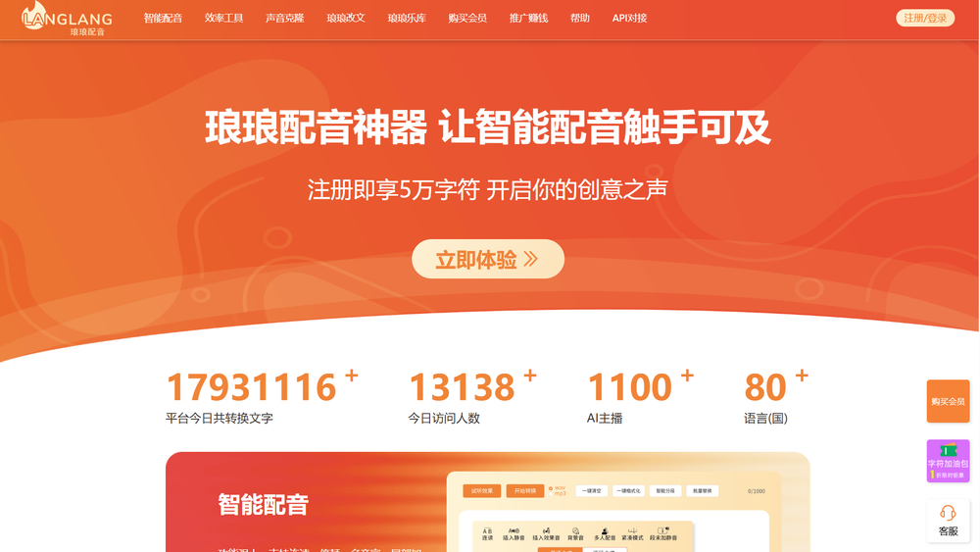Click the orange 购买会员 floating side button
The height and width of the screenshot is (552, 980).
coord(948,401)
